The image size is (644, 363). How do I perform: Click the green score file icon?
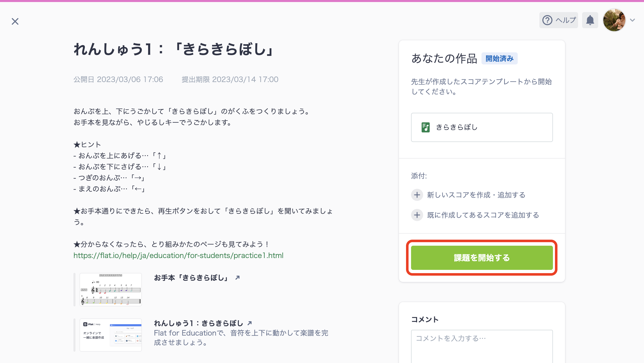click(425, 127)
